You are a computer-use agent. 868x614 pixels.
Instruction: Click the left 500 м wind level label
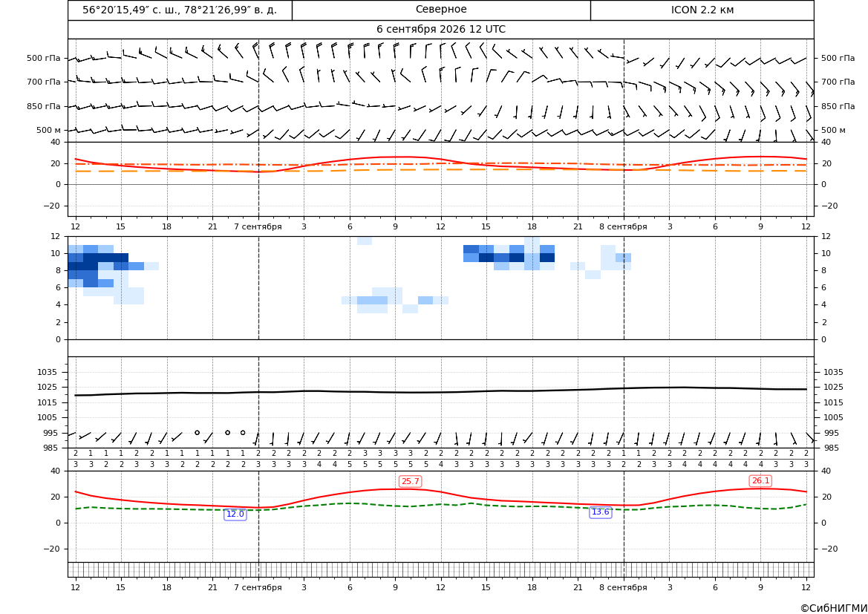pyautogui.click(x=49, y=130)
